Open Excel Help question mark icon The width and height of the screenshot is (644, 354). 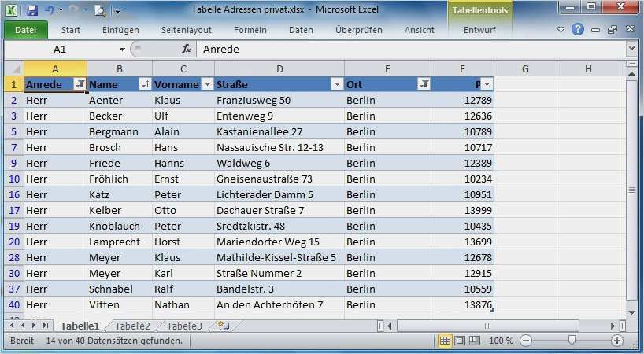578,30
